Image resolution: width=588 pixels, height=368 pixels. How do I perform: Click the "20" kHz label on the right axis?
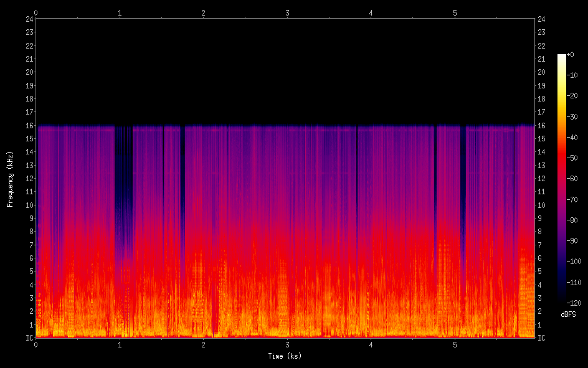tap(542, 72)
